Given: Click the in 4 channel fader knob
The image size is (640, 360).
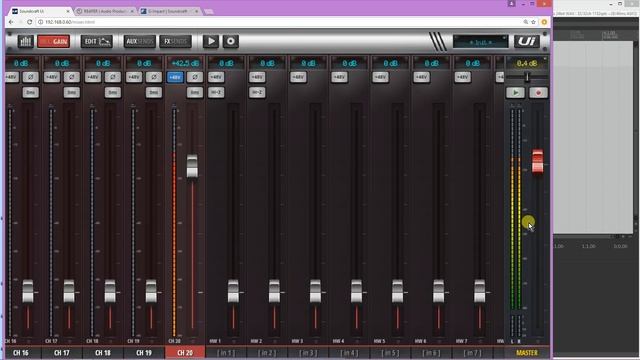Looking at the screenshot, I should 356,291.
